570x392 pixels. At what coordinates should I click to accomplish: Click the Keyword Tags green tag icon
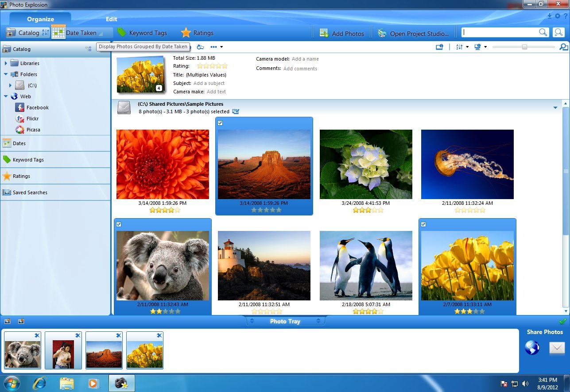(121, 33)
